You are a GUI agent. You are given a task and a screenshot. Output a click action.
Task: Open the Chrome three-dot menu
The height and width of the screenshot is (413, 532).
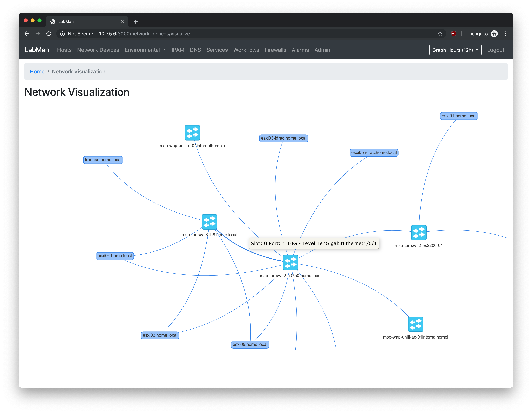505,34
